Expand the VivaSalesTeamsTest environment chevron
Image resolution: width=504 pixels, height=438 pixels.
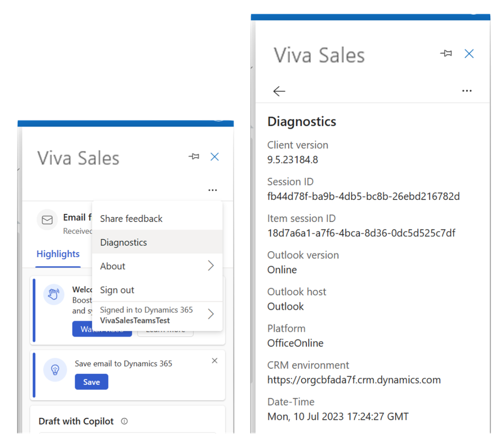tap(211, 314)
